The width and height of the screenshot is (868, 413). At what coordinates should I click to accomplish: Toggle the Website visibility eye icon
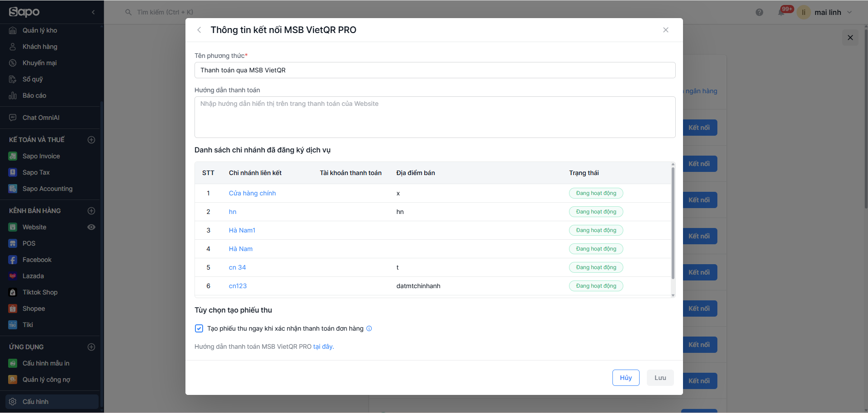[x=91, y=227]
